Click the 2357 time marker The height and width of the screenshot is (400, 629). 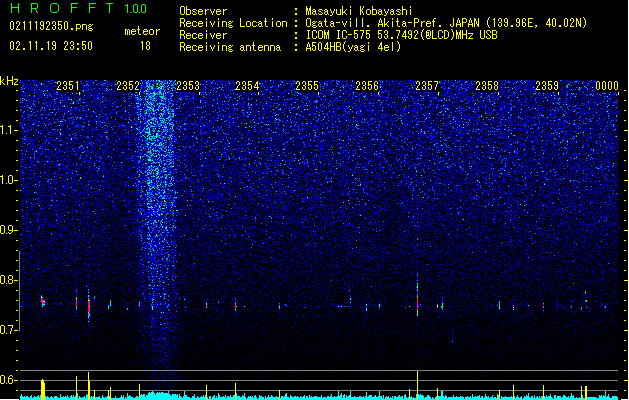427,86
